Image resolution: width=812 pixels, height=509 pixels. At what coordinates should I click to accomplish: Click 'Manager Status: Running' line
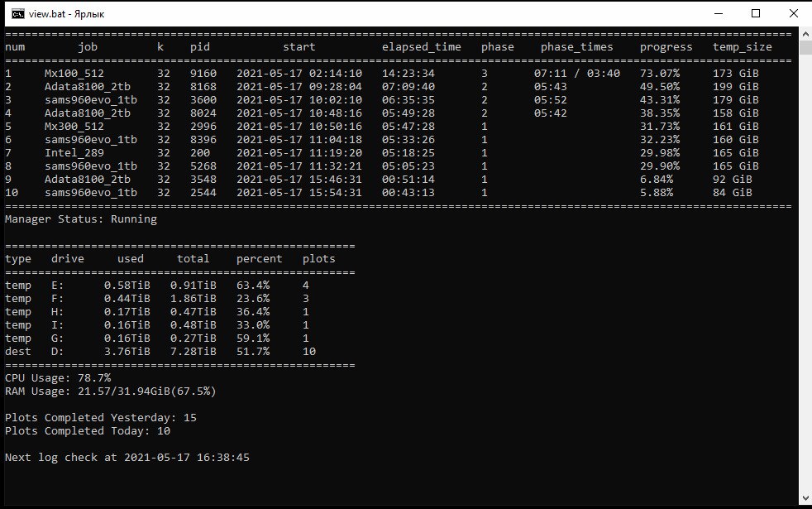click(x=81, y=219)
